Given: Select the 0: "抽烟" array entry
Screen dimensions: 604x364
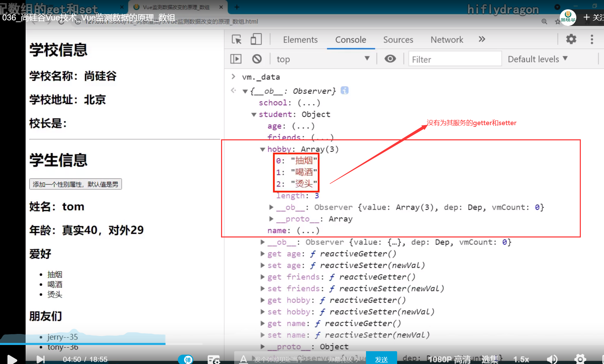Looking at the screenshot, I should point(296,161).
